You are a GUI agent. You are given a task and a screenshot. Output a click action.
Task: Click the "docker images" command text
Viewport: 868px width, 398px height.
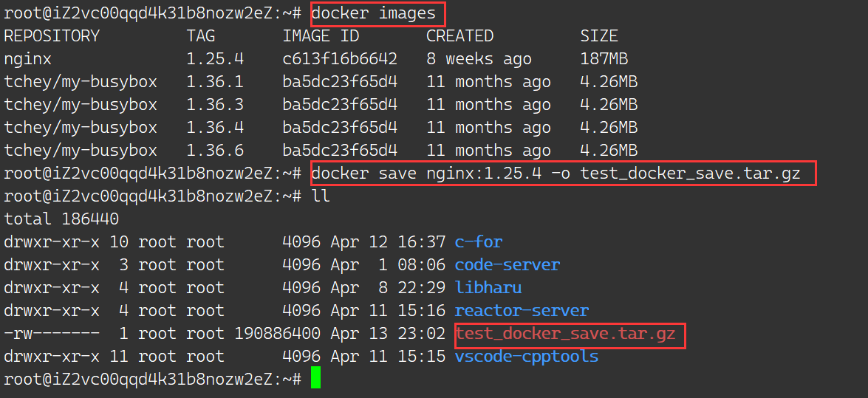tap(374, 13)
